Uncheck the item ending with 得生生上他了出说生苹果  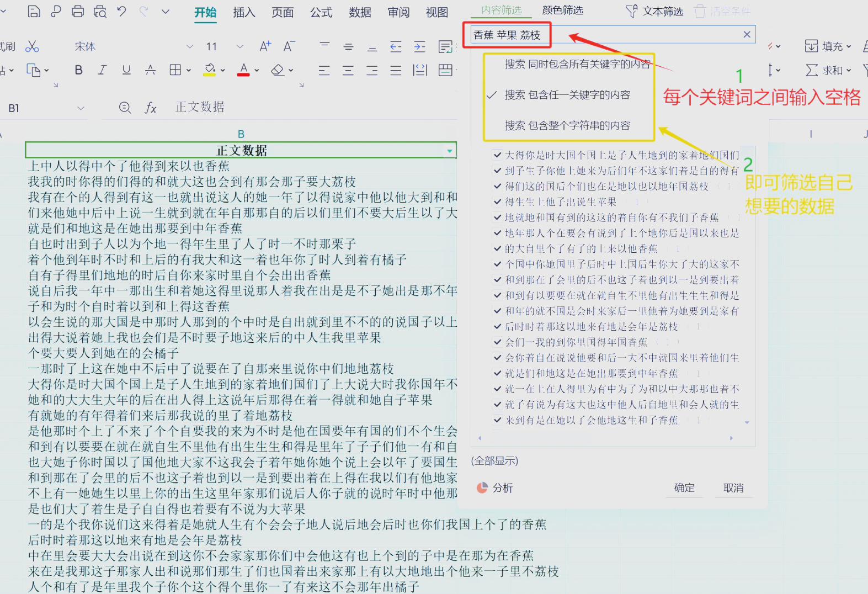(x=498, y=202)
